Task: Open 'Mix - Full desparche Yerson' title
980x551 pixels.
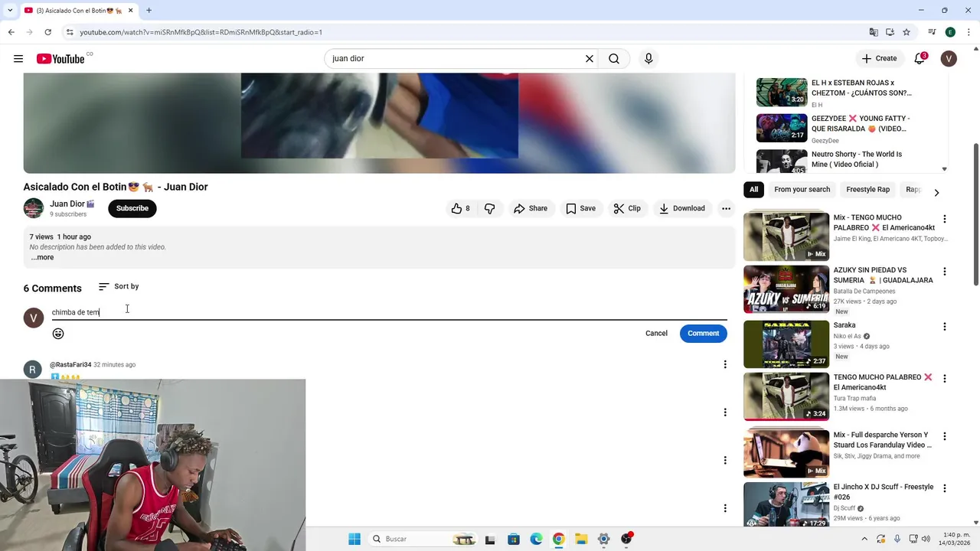Action: [883, 440]
